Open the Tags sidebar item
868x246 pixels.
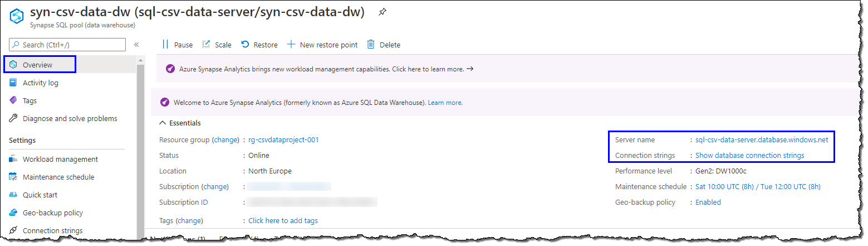(x=30, y=100)
